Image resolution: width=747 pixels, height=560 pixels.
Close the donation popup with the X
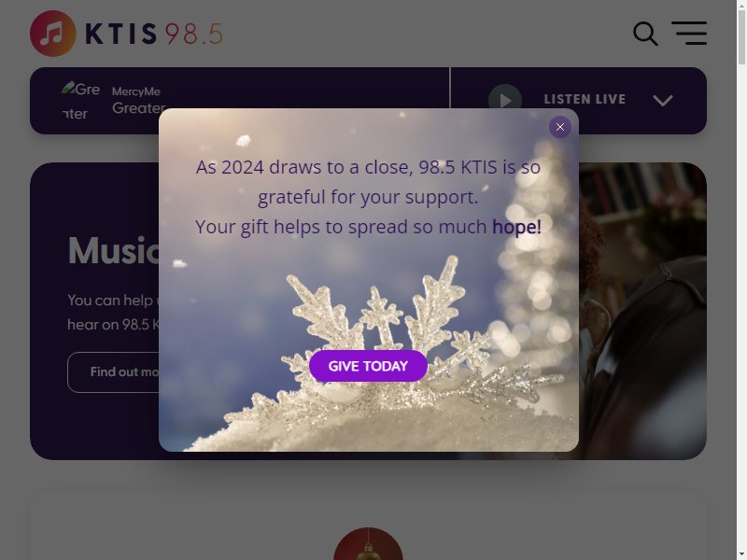coord(560,127)
